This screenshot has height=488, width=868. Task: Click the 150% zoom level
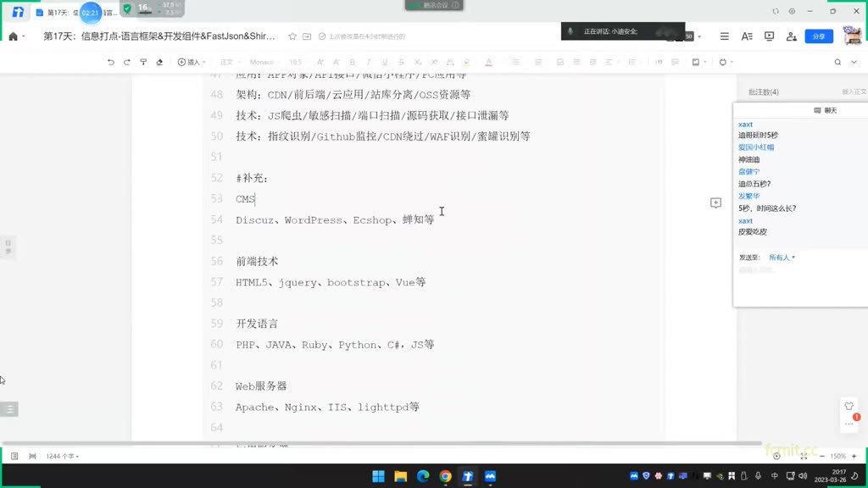click(x=838, y=457)
